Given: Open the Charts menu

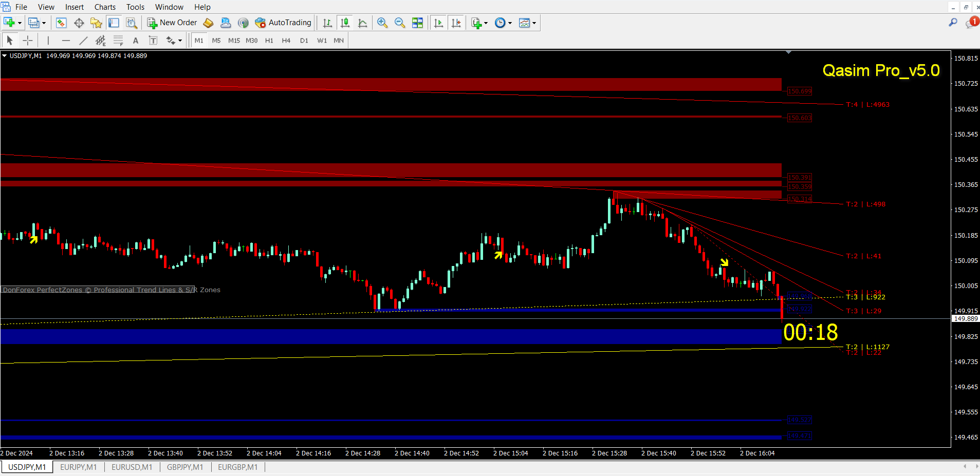Looking at the screenshot, I should click(x=105, y=7).
